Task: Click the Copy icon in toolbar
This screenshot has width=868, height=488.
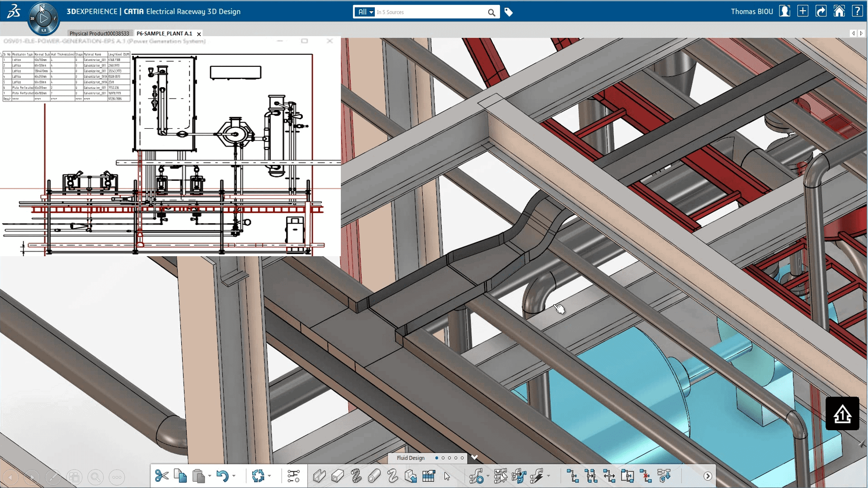Action: [x=180, y=476]
